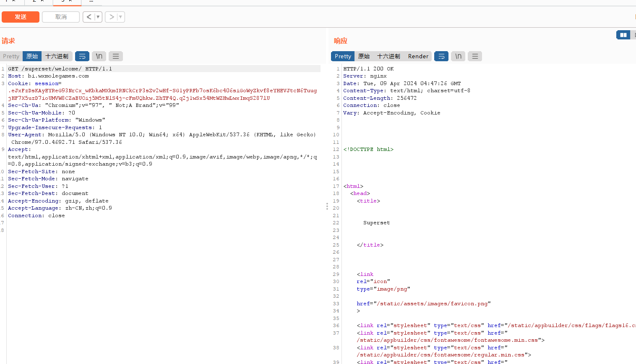636x364 pixels.
Task: Click the fontawesome.min.css path line
Action: pos(451,340)
